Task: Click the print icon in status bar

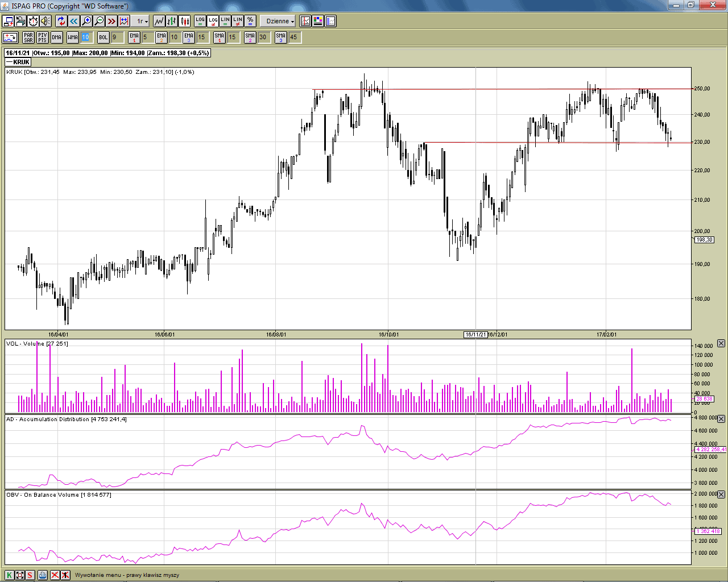Action: [43, 575]
